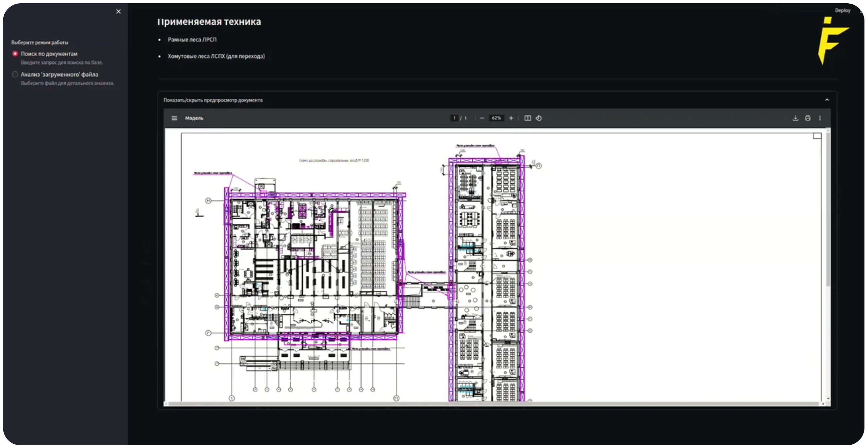Click the 'Модель' document title
This screenshot has width=868, height=448.
[194, 118]
